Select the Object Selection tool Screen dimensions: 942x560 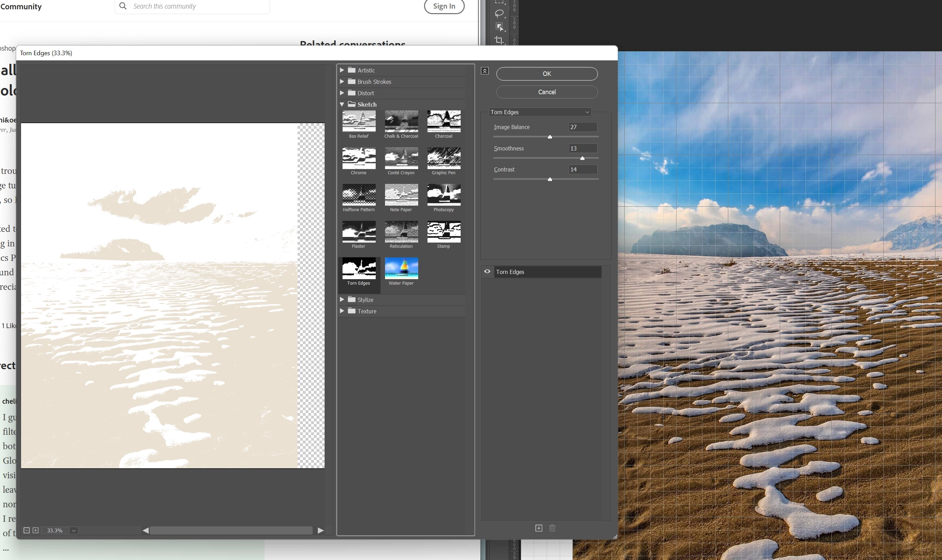tap(499, 27)
